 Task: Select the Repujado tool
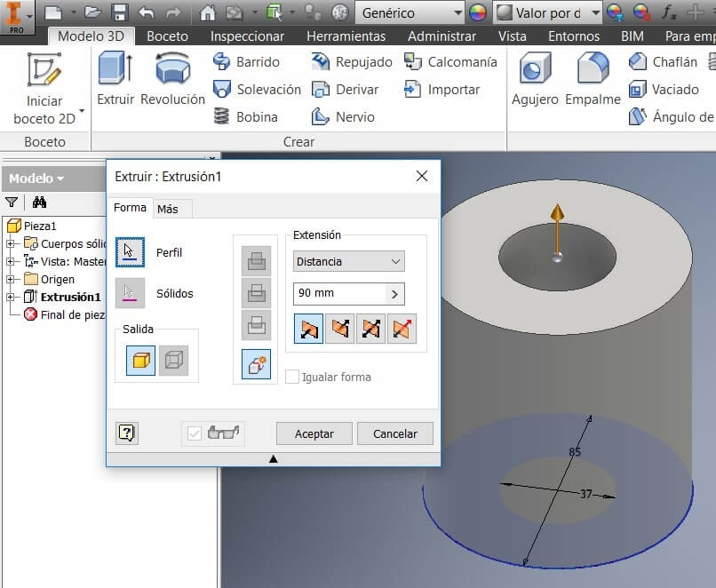352,61
